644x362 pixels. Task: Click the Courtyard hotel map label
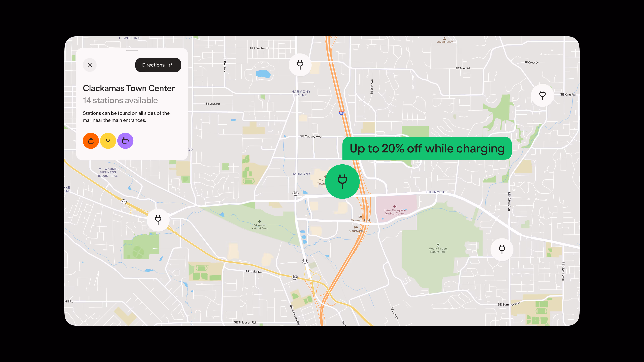pos(356,231)
